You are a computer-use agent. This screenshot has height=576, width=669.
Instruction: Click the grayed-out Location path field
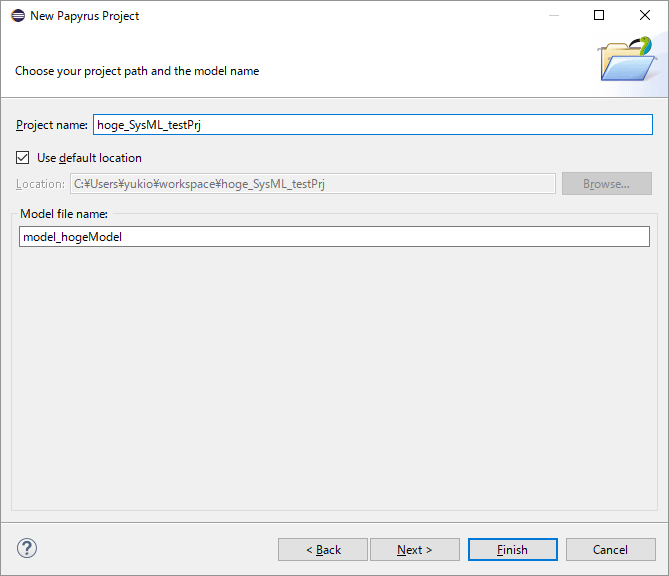click(312, 184)
